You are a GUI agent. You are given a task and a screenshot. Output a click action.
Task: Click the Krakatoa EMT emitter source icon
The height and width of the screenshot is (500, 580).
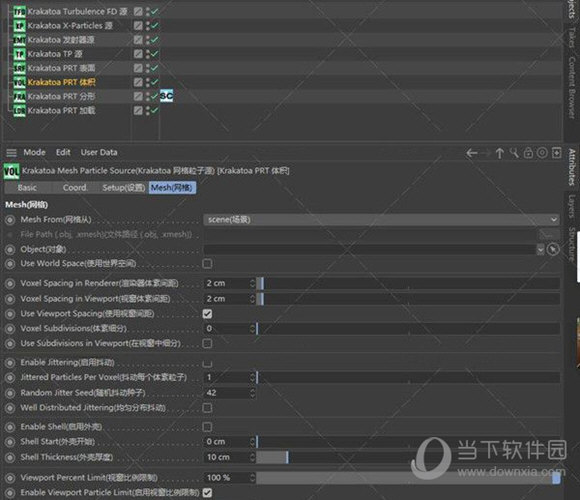20,40
